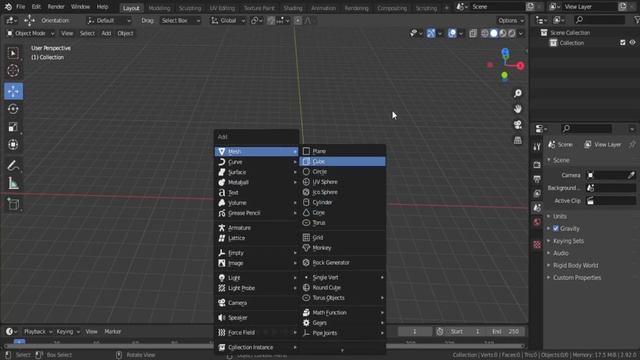Image resolution: width=640 pixels, height=360 pixels.
Task: Select the Cursor tool
Action: click(x=13, y=71)
